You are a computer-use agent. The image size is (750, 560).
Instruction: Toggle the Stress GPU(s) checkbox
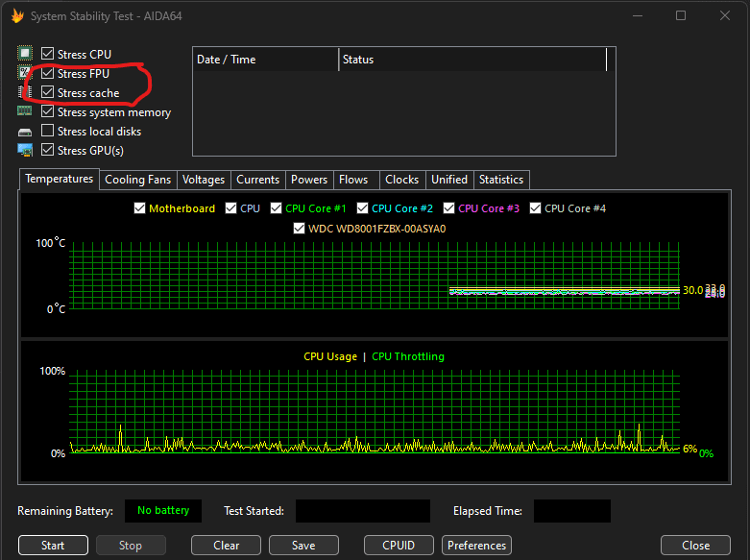coord(47,149)
